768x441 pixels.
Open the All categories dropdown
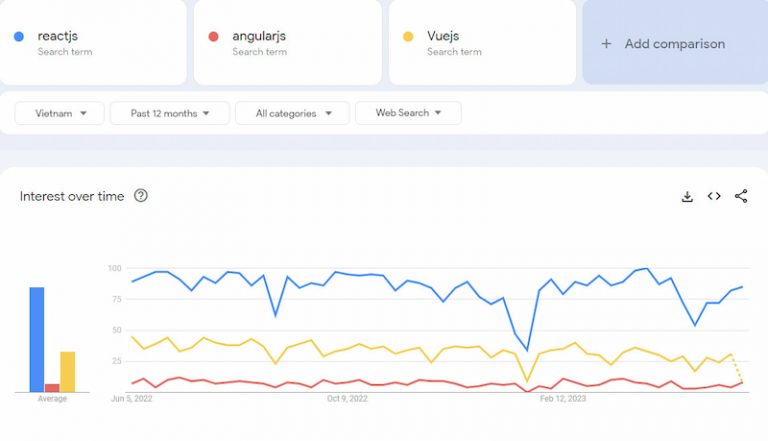coord(292,113)
